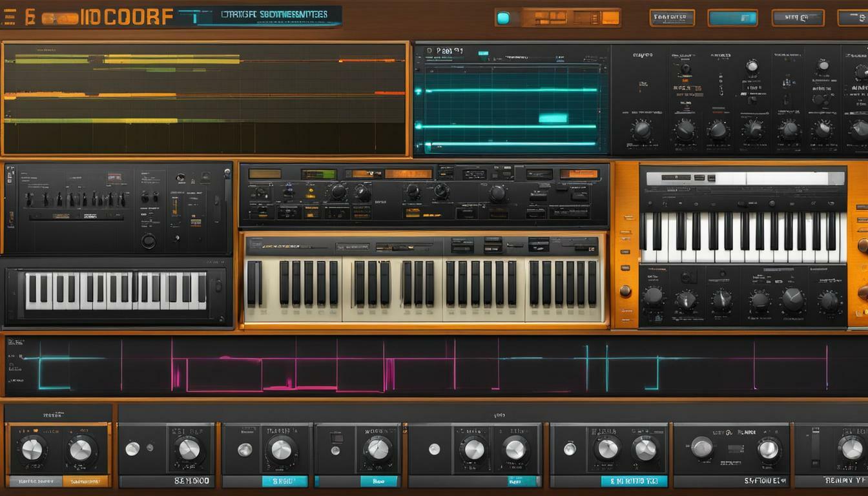Image resolution: width=868 pixels, height=496 pixels.
Task: Click the right knob in the orange-framed bottom module
Action: [x=80, y=450]
